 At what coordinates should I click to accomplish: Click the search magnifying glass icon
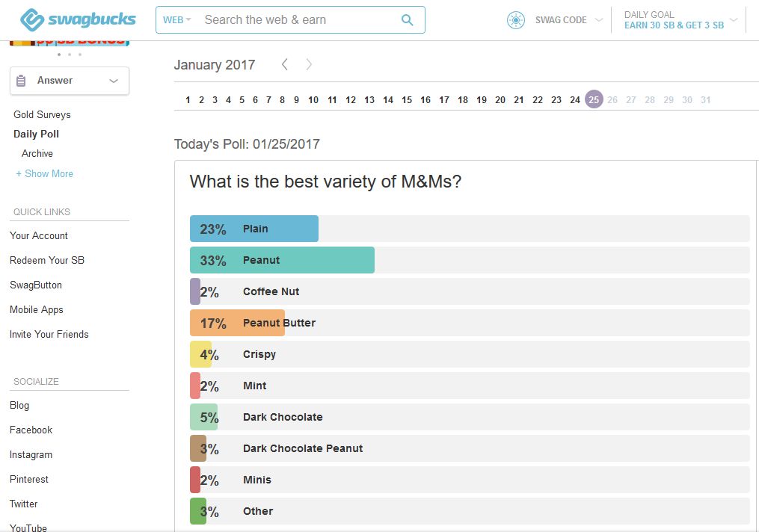pos(407,19)
